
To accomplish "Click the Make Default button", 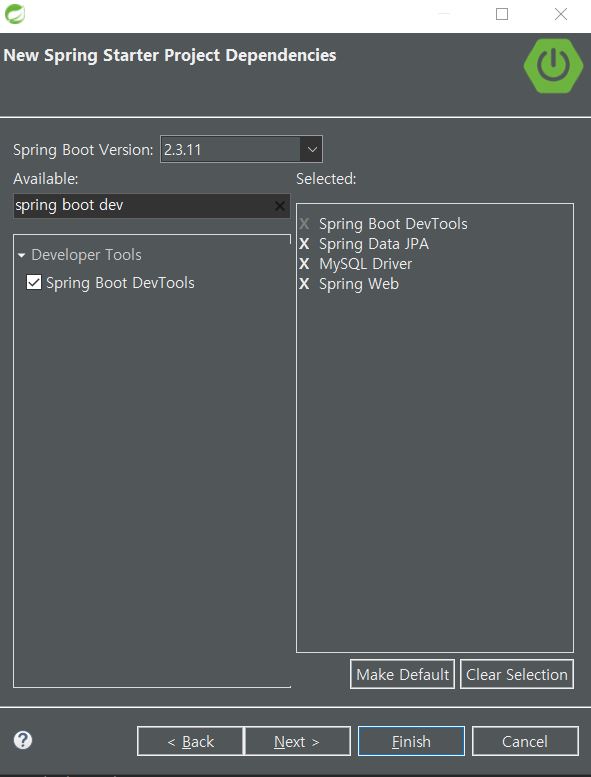I will coord(402,674).
